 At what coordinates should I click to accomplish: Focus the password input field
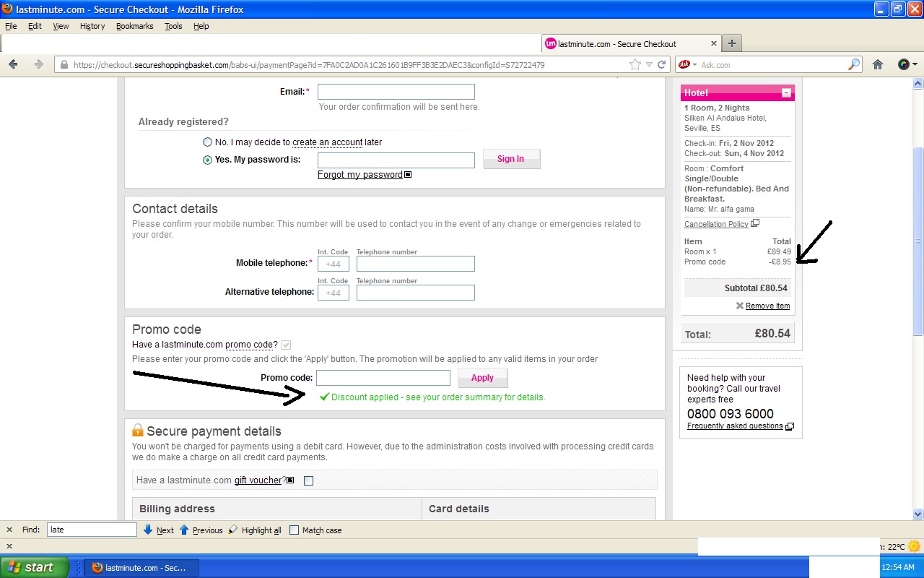[396, 160]
